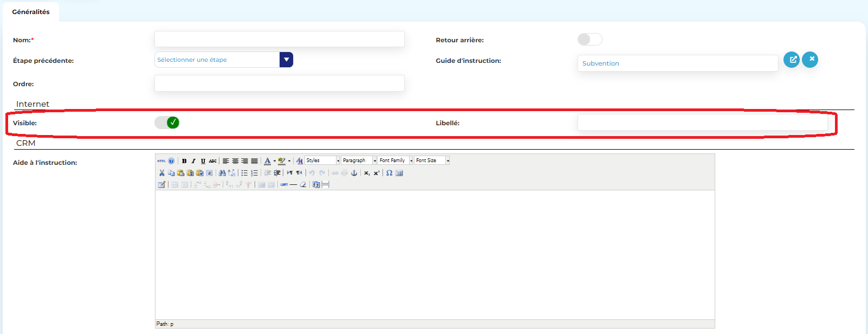Screen dimensions: 868x334
Task: Select the Généralités tab
Action: pos(31,12)
